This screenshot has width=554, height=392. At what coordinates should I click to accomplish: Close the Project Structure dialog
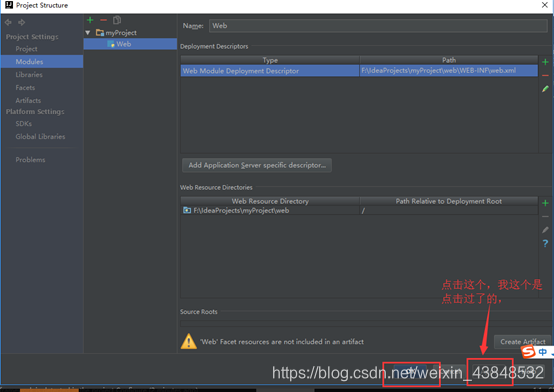coord(545,5)
